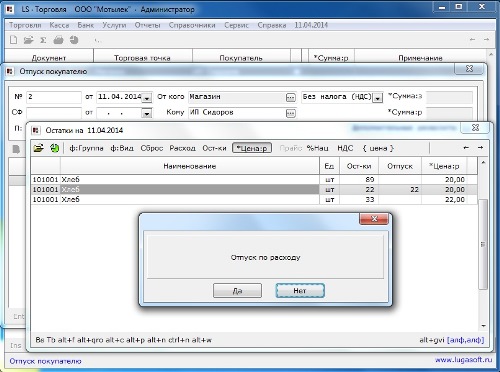Click the printer icon in main toolbar
The image size is (500, 372).
(58, 40)
